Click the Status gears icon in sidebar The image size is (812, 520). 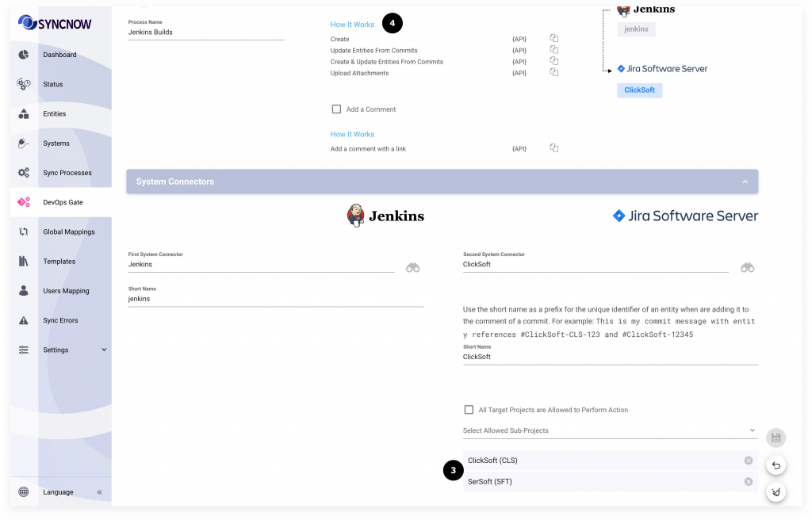23,84
